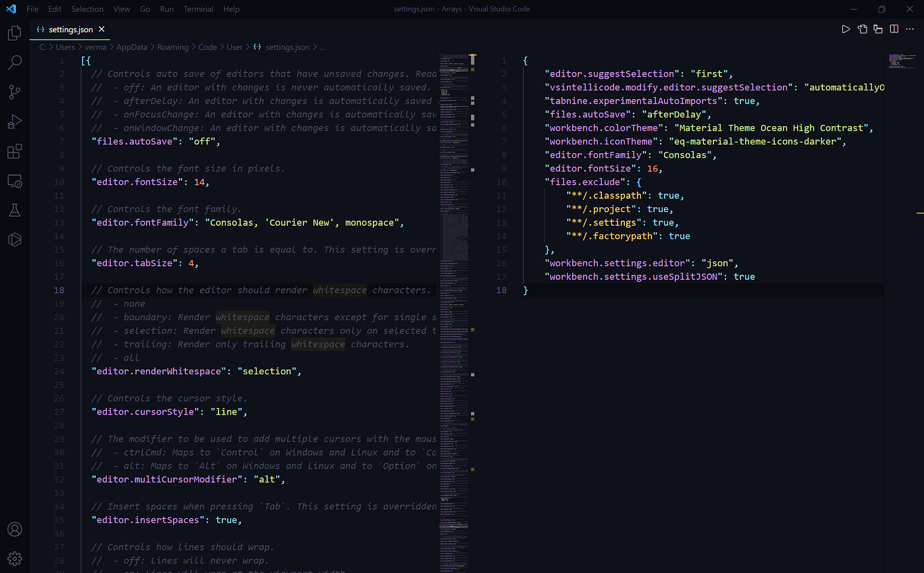Click the "editor.cursorStyle": "line" entry
Image resolution: width=924 pixels, height=573 pixels.
coord(169,411)
